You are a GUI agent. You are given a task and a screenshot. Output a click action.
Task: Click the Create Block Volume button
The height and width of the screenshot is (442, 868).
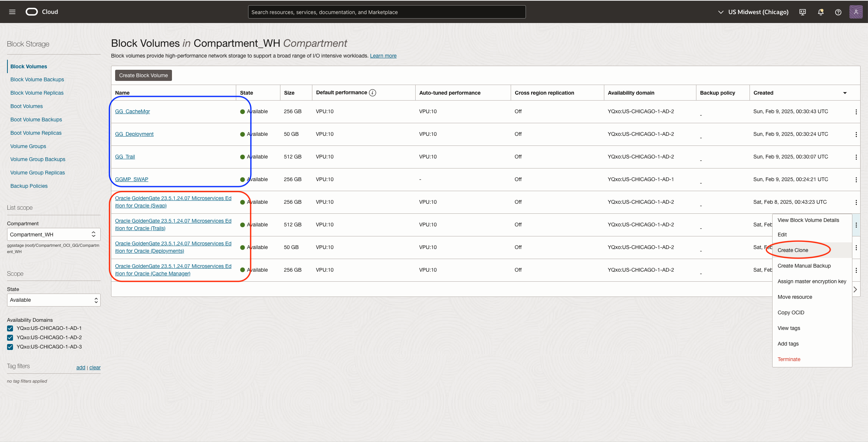click(x=143, y=75)
